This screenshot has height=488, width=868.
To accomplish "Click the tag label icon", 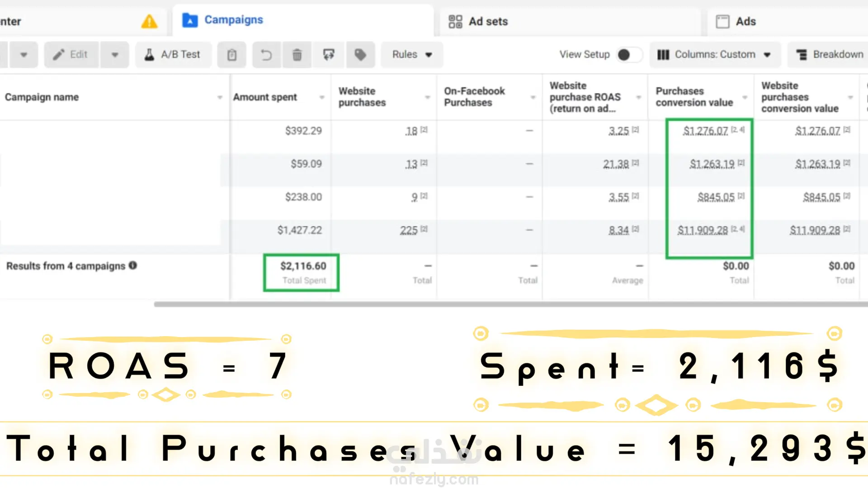I will tap(360, 55).
